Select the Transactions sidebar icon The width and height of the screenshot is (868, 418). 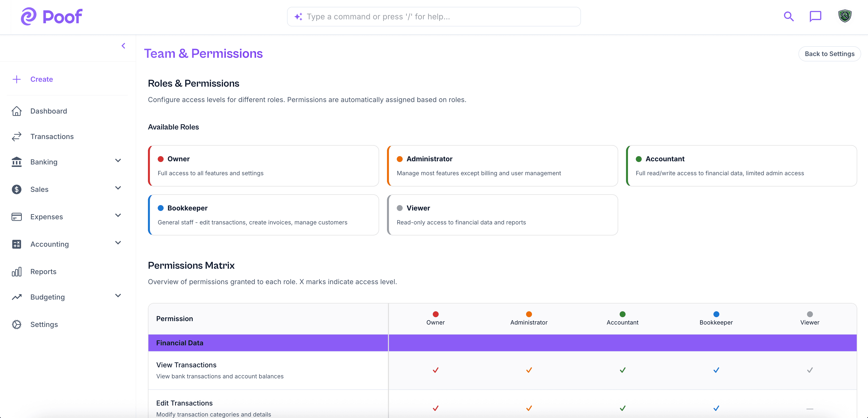coord(17,136)
